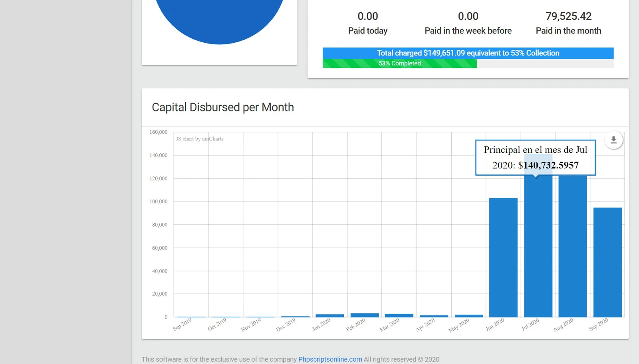This screenshot has width=639, height=364.
Task: Click the 160,000 y-axis label
Action: pos(159,132)
